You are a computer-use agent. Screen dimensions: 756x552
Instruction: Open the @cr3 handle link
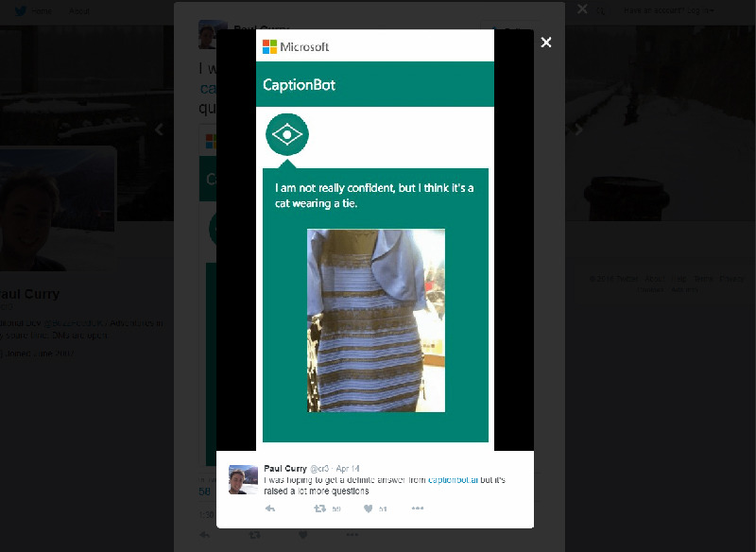click(x=319, y=469)
